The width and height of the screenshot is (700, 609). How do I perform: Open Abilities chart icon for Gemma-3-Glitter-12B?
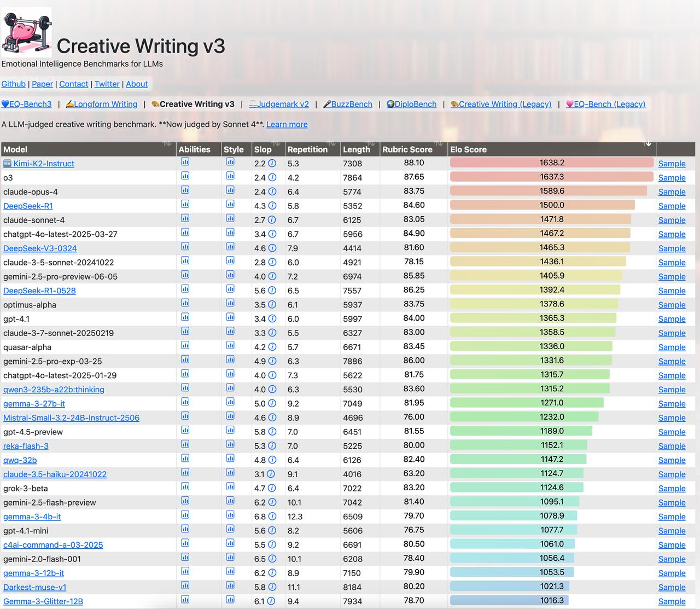click(185, 600)
